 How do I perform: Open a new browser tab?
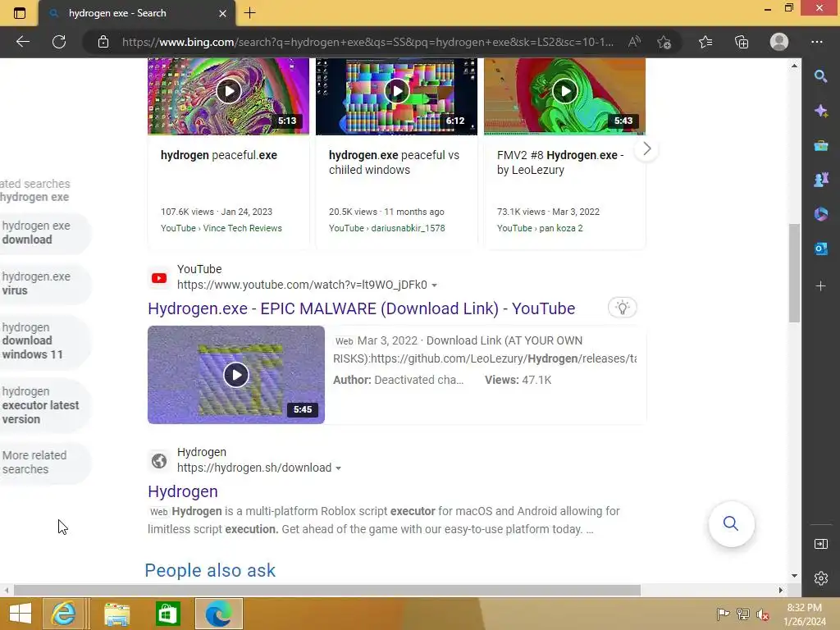pyautogui.click(x=249, y=13)
